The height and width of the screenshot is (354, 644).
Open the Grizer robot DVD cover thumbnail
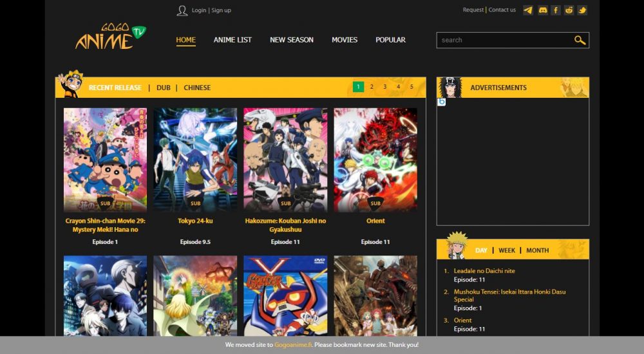click(285, 295)
